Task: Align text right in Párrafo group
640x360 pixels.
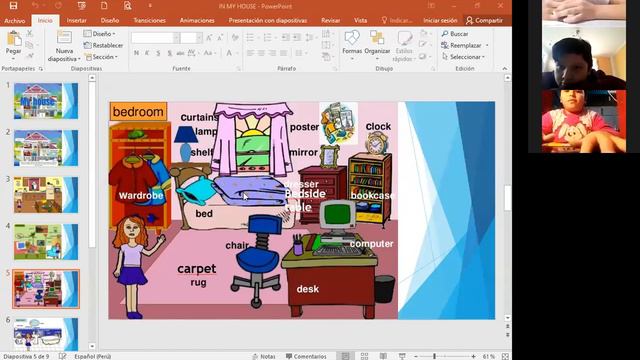Action: (272, 53)
